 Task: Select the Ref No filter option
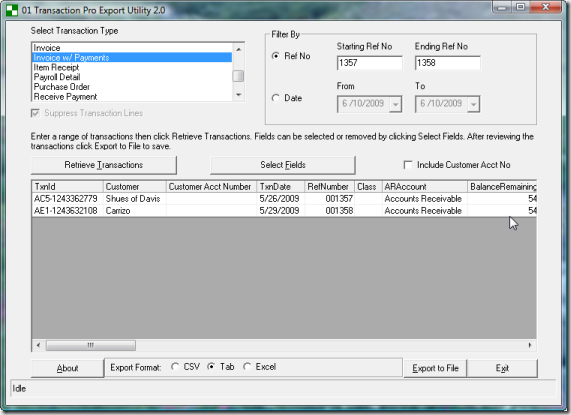point(276,56)
